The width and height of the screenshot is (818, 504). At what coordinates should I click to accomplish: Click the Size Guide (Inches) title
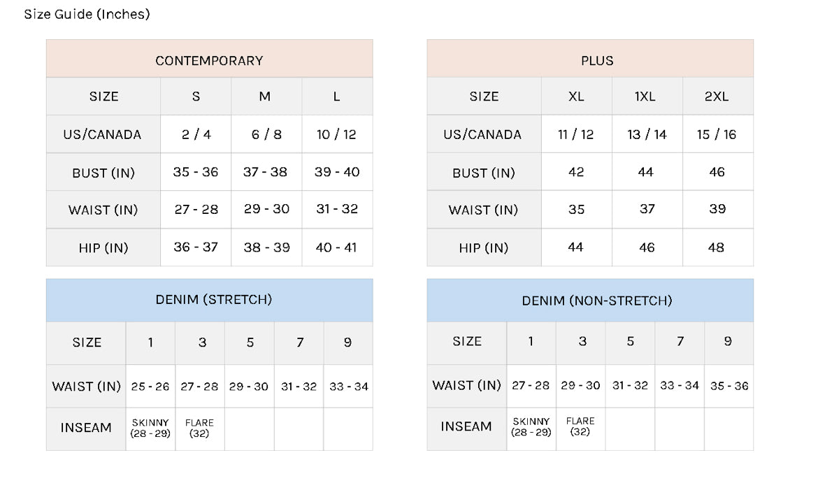point(87,14)
